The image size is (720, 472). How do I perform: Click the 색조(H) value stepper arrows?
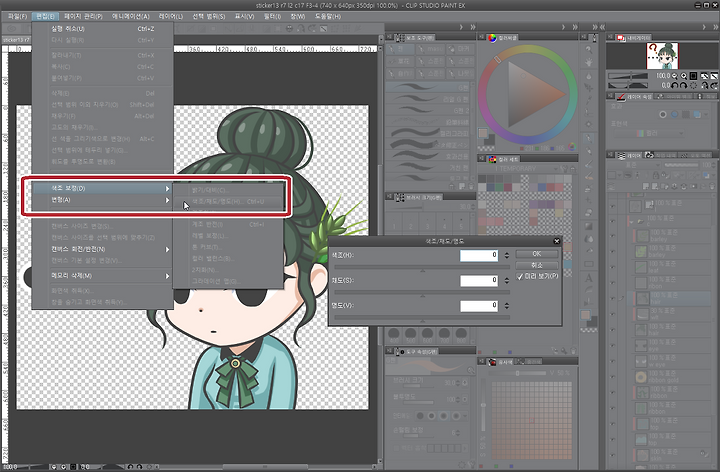506,255
